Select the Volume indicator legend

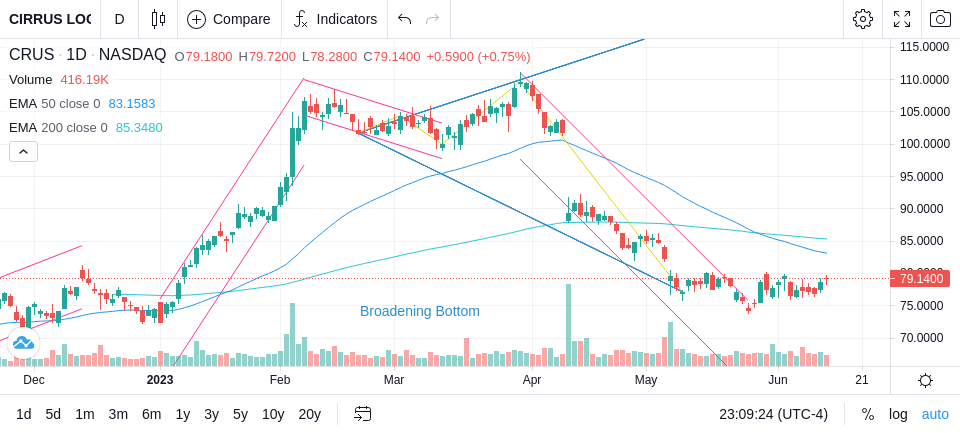tap(31, 80)
